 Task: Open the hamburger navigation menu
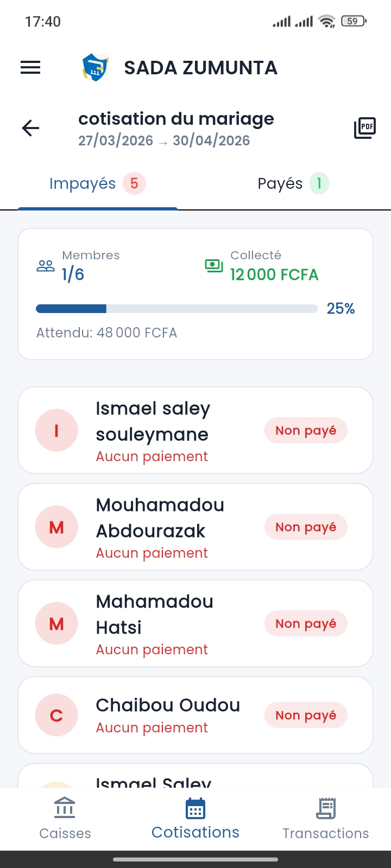pos(30,67)
